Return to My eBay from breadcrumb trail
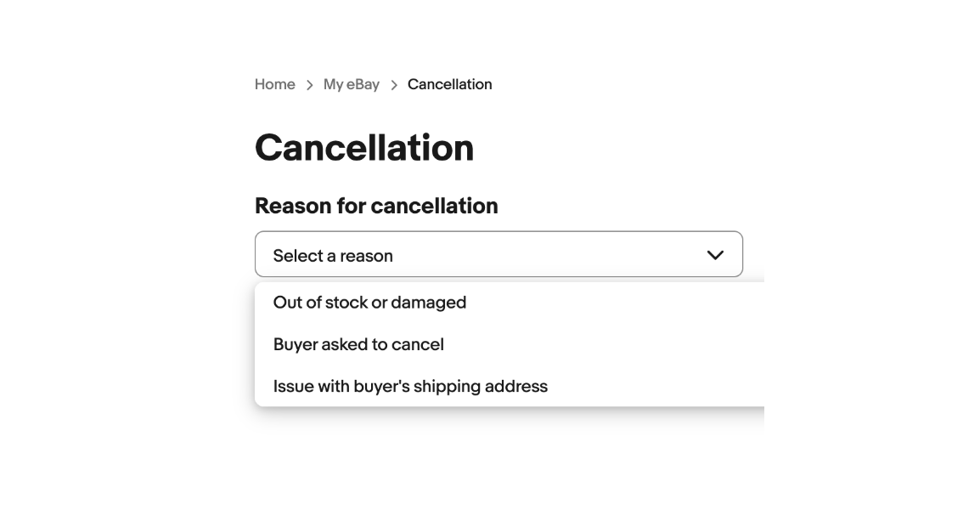Screen dimensions: 980x510 (x=351, y=84)
